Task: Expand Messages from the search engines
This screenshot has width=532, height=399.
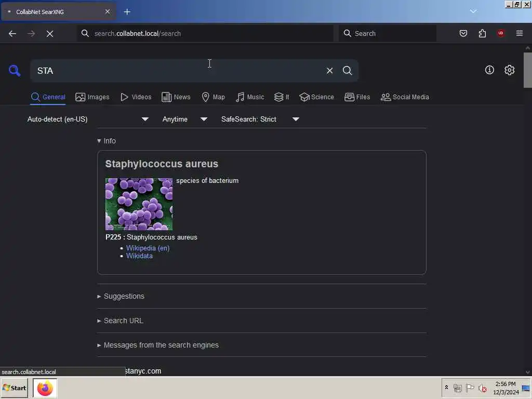Action: (x=158, y=345)
